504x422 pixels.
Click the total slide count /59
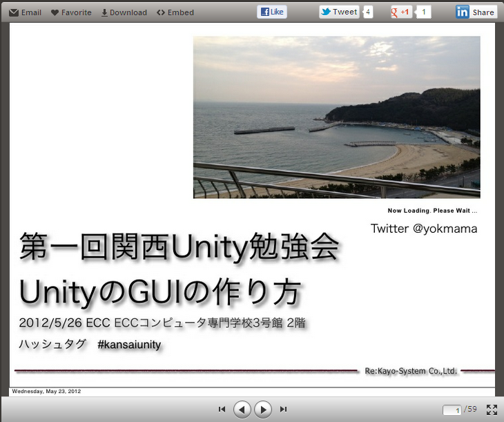click(x=470, y=409)
